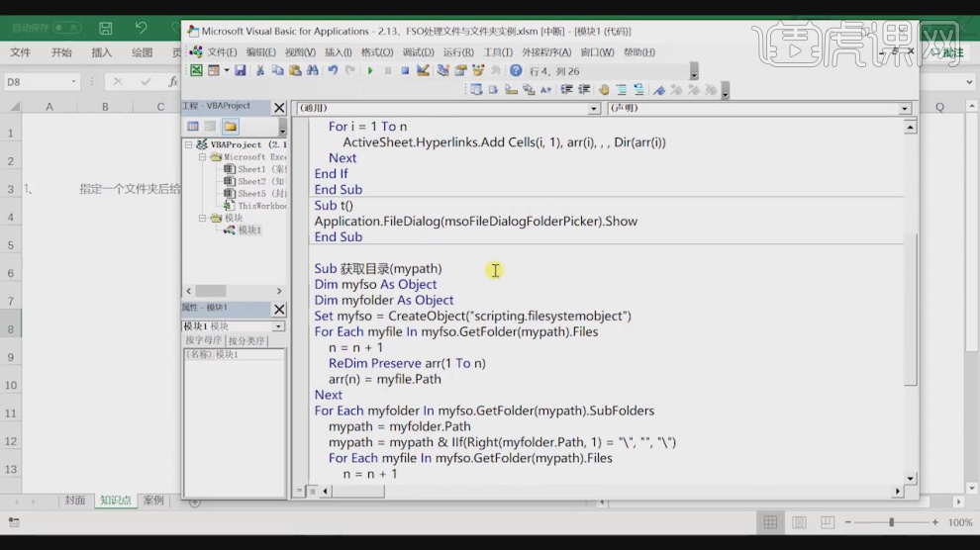Click the Comment Block icon
This screenshot has width=980, height=550.
tap(622, 90)
